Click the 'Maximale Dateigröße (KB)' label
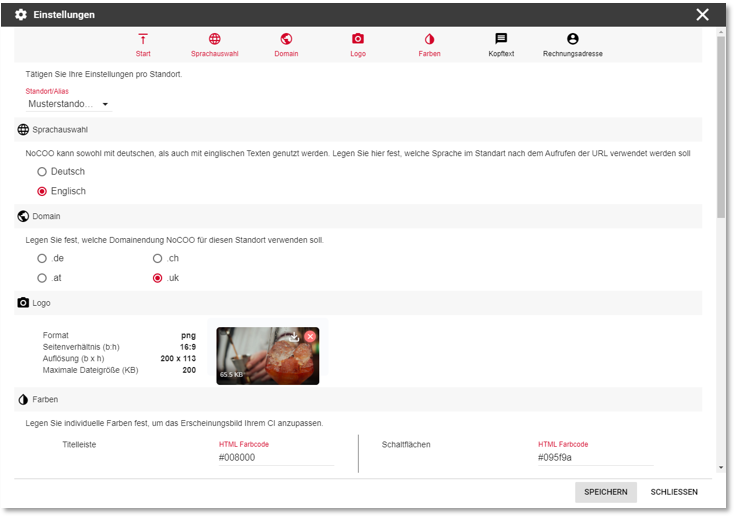Image resolution: width=734 pixels, height=516 pixels. pyautogui.click(x=90, y=370)
